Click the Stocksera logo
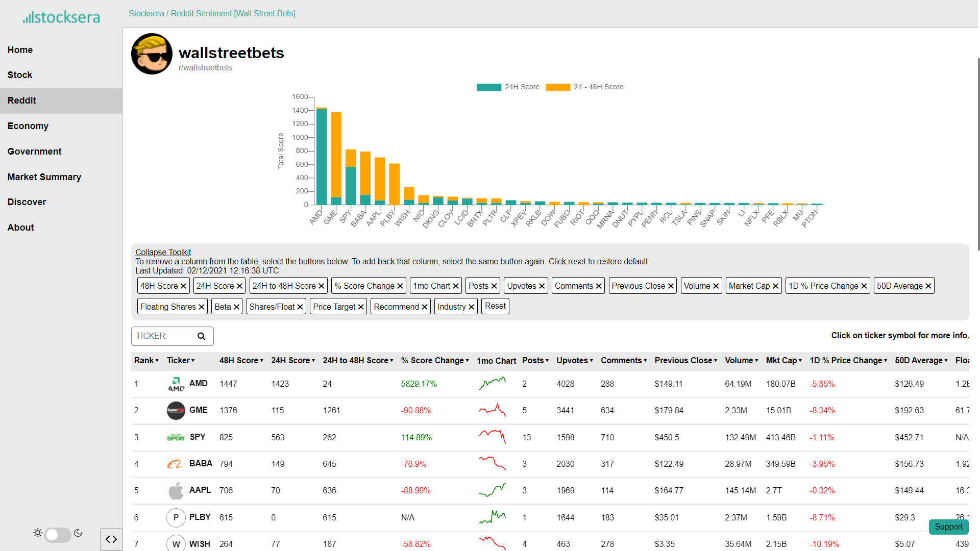The image size is (980, 551). (x=61, y=17)
